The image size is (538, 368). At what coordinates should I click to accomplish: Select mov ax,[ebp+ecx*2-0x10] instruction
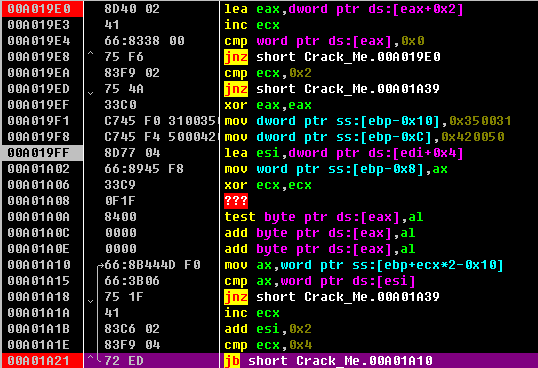coord(364,265)
